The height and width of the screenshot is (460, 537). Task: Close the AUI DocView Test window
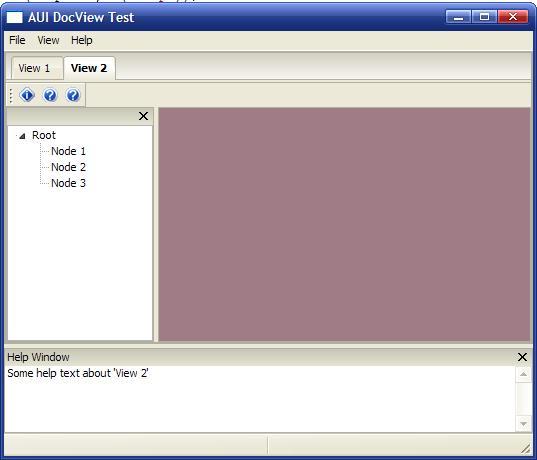tap(513, 17)
